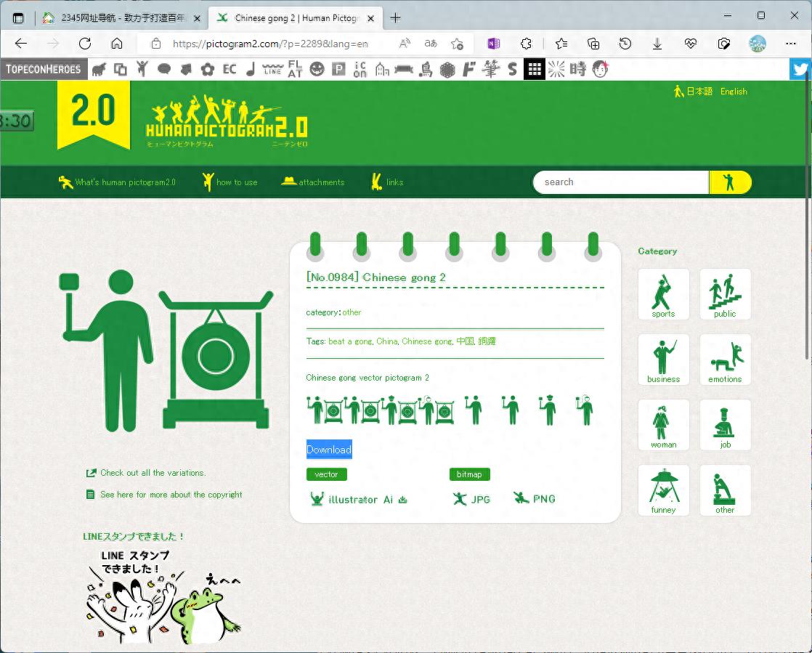
Task: Click the LINE stamp rabbit and frog image
Action: (163, 596)
